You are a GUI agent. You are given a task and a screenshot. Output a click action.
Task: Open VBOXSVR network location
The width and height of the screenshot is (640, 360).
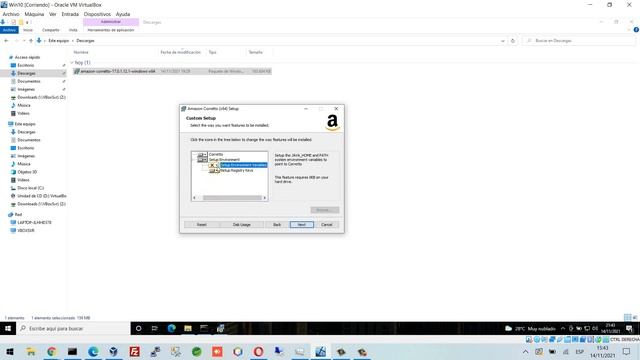point(26,231)
